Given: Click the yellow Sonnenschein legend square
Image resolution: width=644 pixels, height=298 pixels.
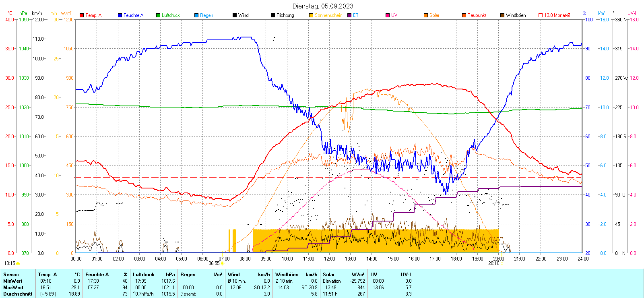Looking at the screenshot, I should (x=311, y=15).
